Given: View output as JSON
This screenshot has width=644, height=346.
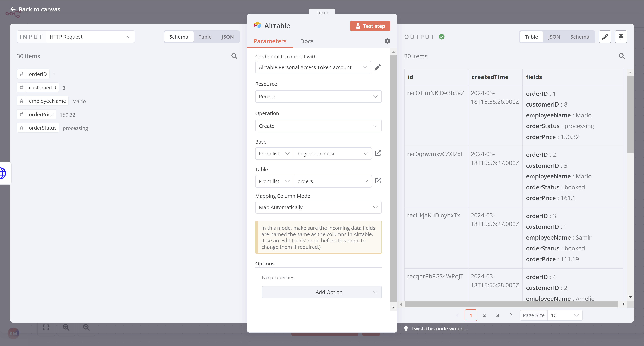Looking at the screenshot, I should click(554, 37).
